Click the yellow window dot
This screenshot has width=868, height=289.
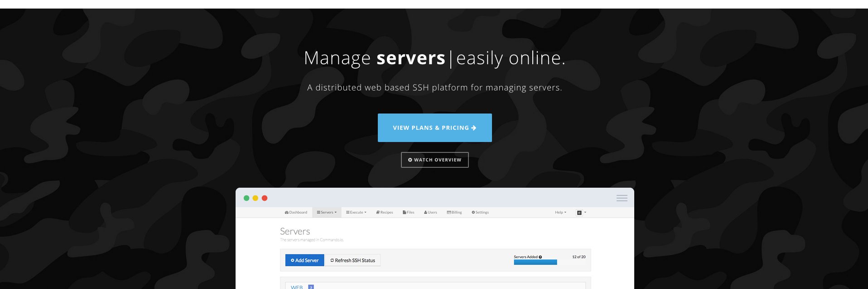[256, 198]
